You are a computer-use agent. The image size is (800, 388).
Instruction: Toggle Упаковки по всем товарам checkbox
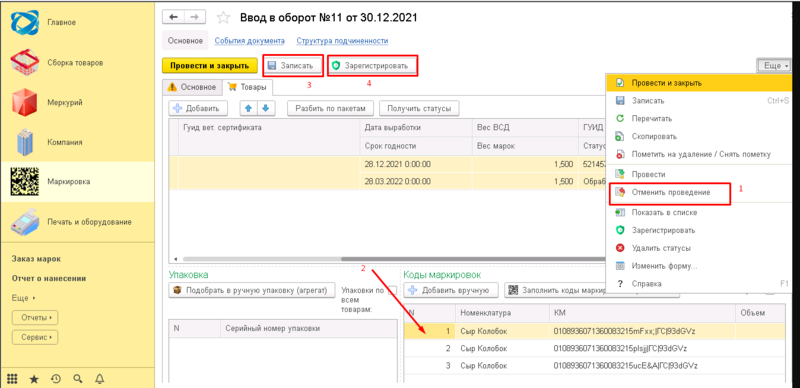click(x=392, y=291)
